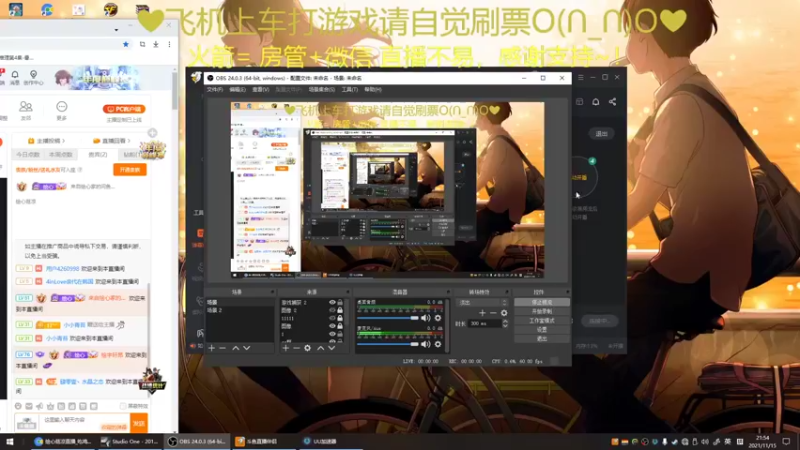800x450 pixels.
Task: Select 场景 2 in Scenes list
Action: [239, 310]
